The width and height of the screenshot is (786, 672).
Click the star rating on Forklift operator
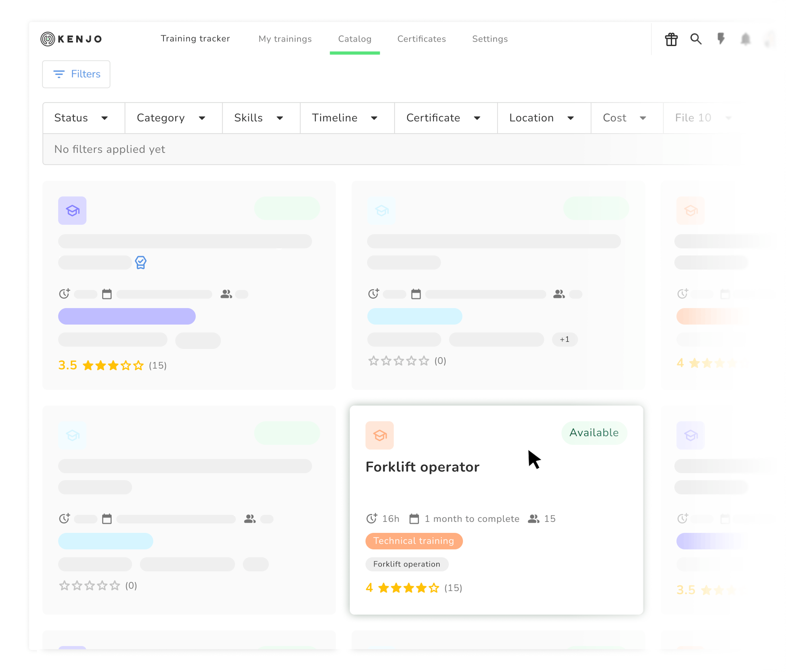click(x=409, y=588)
